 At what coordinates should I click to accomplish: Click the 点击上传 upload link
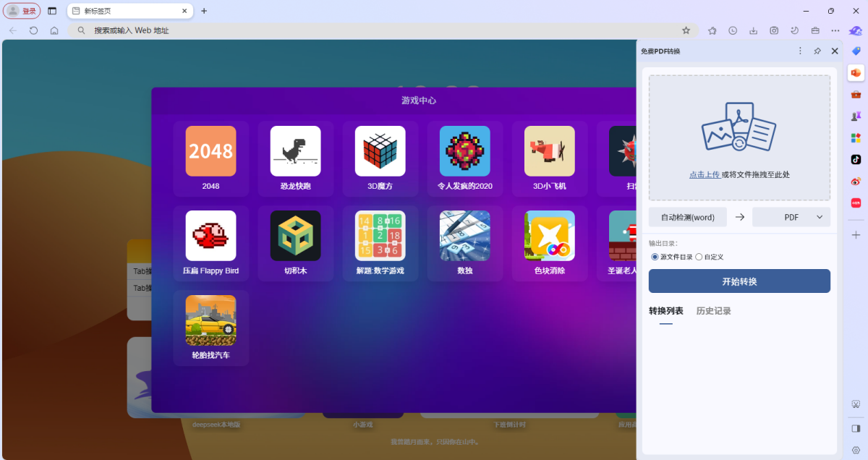(x=704, y=174)
